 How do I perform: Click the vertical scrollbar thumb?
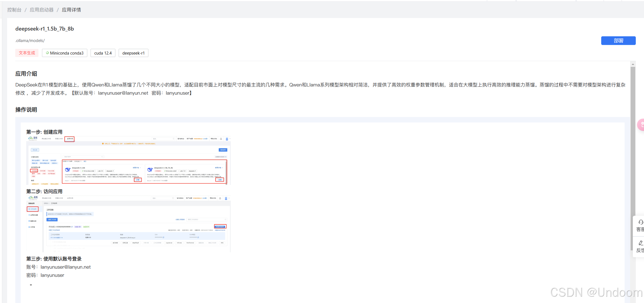click(x=633, y=158)
